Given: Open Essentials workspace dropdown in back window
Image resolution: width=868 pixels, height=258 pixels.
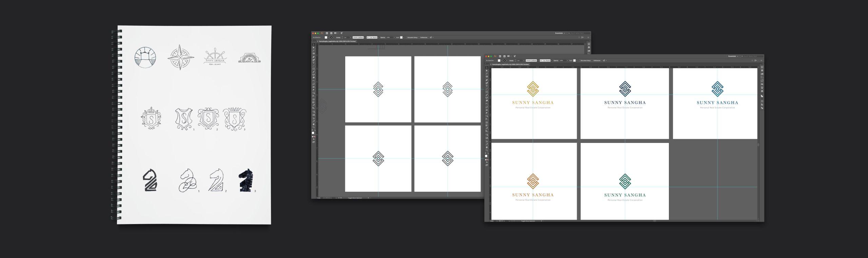Looking at the screenshot, I should [560, 33].
